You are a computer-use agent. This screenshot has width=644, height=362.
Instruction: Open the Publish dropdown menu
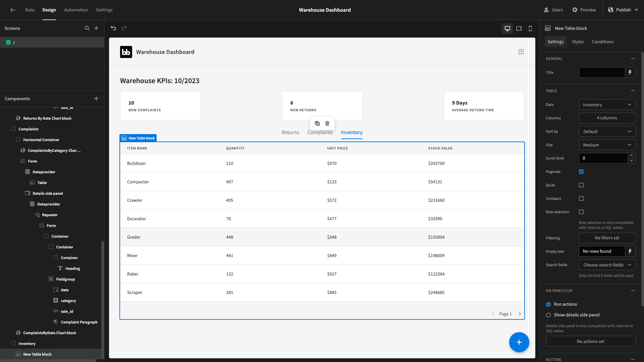pos(623,10)
